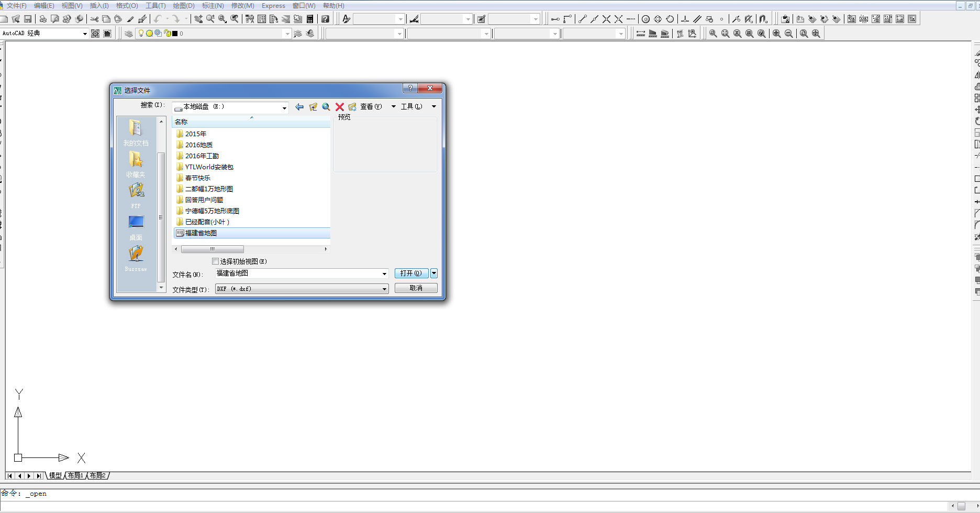Screen dimensions: 980x513
Task: Expand the 文件类型 DXF dropdown
Action: pyautogui.click(x=385, y=289)
